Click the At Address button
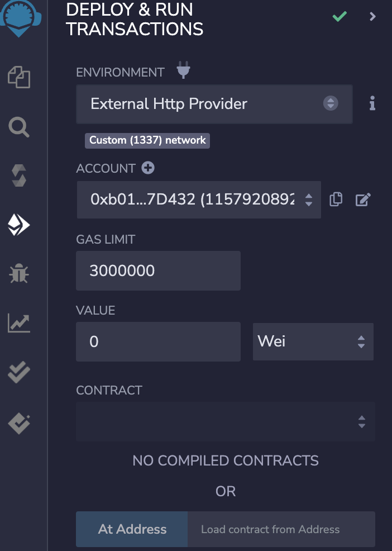Image resolution: width=392 pixels, height=551 pixels. point(132,529)
